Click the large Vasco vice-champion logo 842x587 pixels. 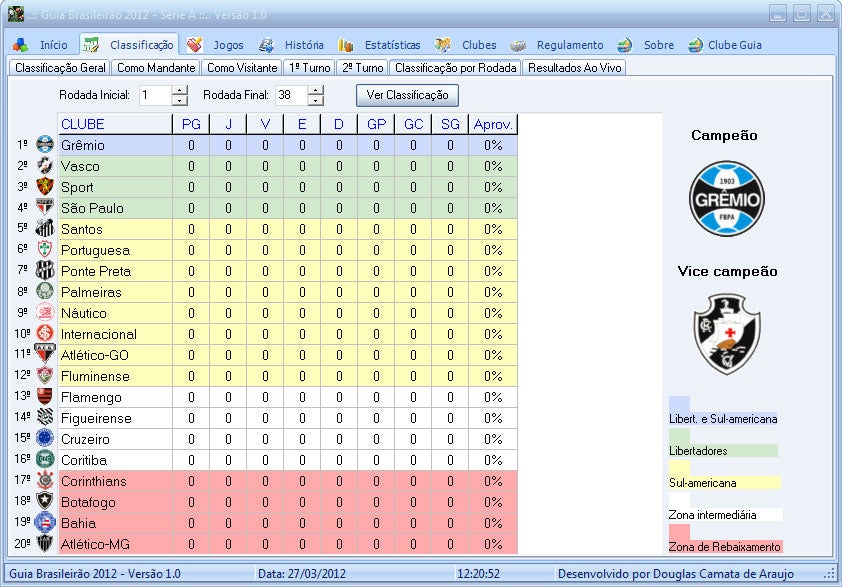click(727, 334)
